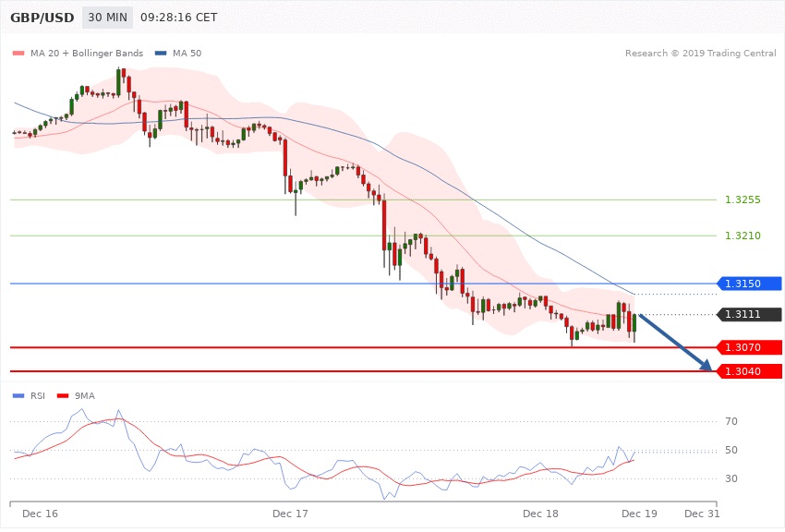The width and height of the screenshot is (785, 532).
Task: Click the Research © 2019 Trading Central credit
Action: pyautogui.click(x=700, y=53)
